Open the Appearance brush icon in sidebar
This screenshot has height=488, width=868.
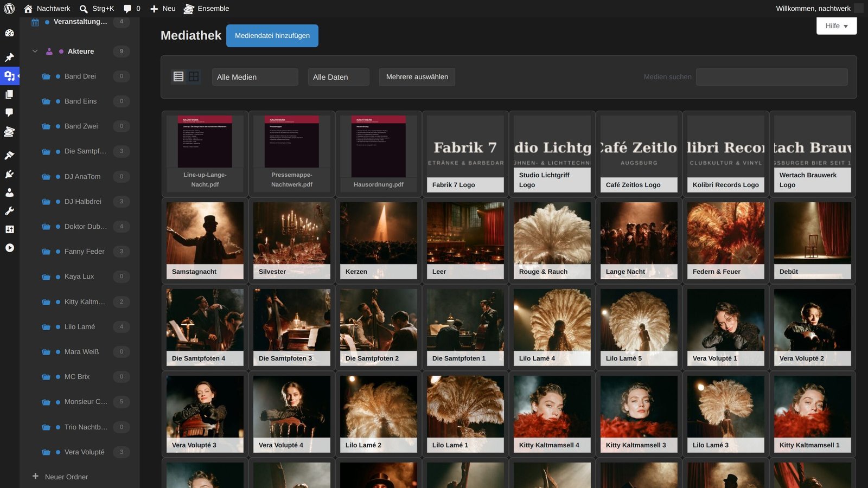[x=9, y=156]
